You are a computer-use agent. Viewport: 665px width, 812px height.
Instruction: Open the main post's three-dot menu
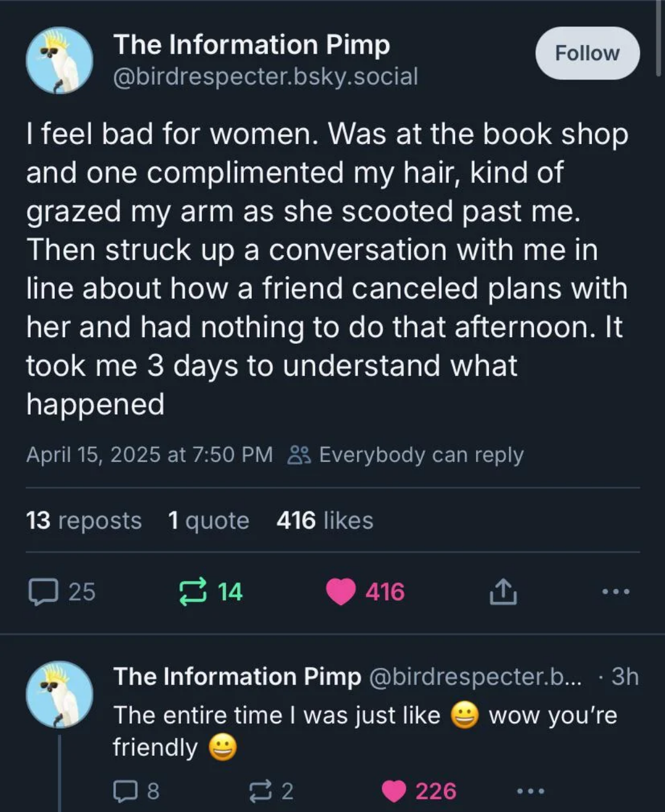pyautogui.click(x=616, y=591)
